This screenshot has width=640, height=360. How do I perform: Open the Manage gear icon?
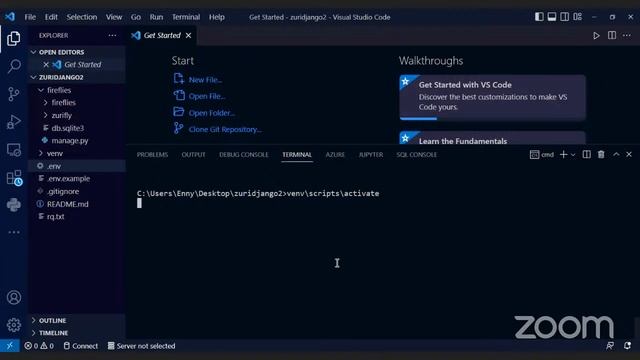[x=14, y=325]
